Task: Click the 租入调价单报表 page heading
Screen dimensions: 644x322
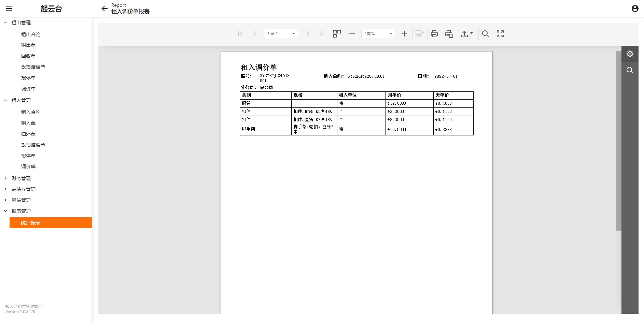Action: pos(130,12)
